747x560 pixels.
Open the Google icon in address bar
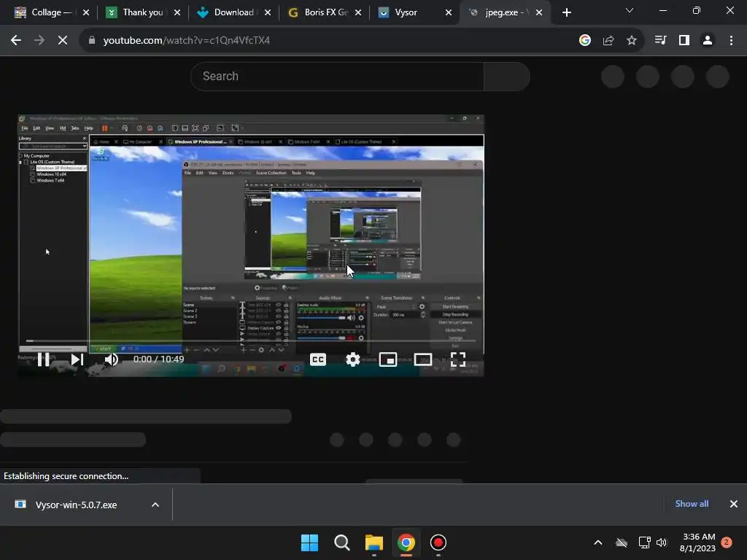(x=585, y=41)
